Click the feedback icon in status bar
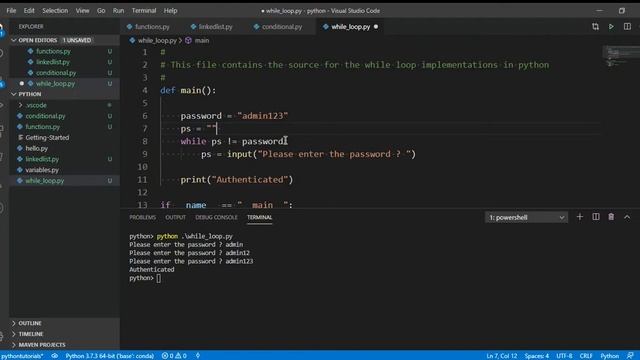The height and width of the screenshot is (360, 640). (x=630, y=356)
